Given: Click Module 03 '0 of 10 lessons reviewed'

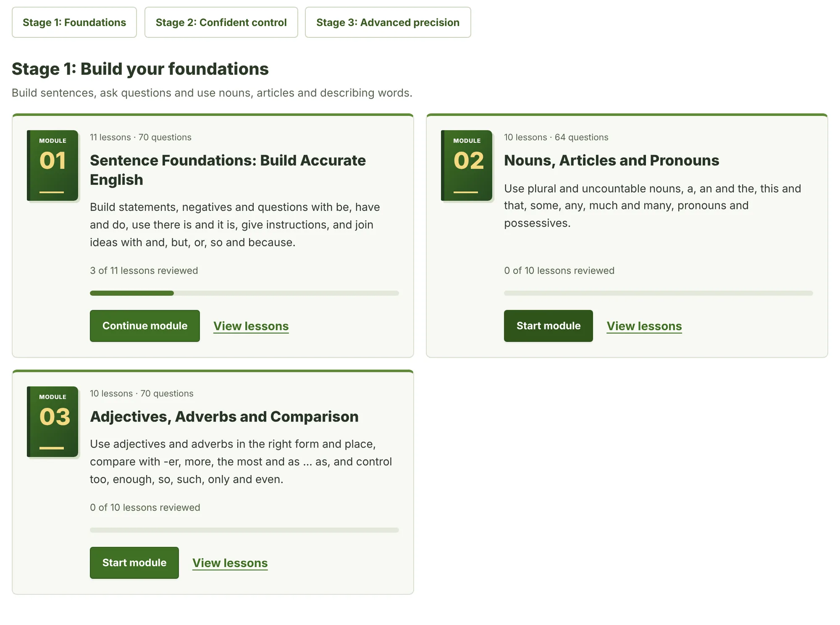Looking at the screenshot, I should pos(145,507).
